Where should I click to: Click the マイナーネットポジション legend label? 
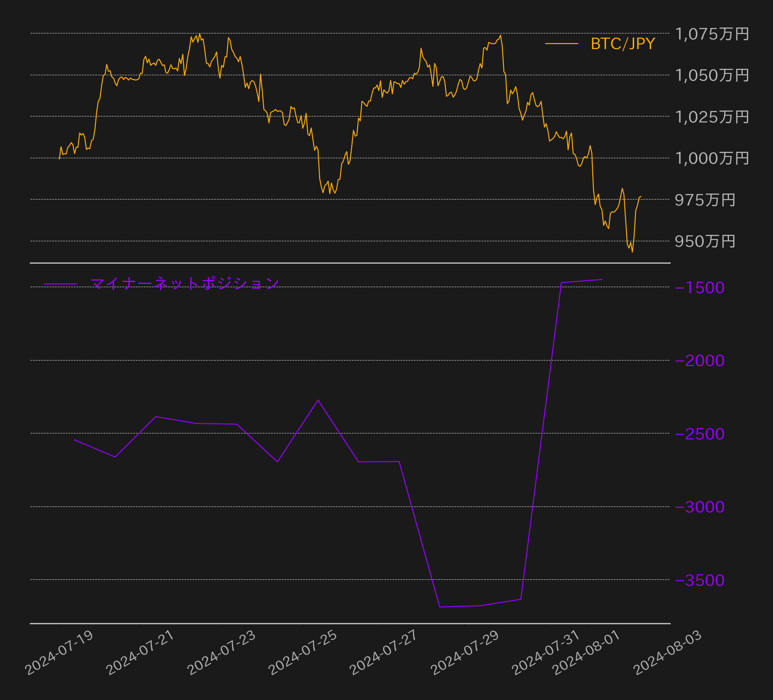[185, 283]
